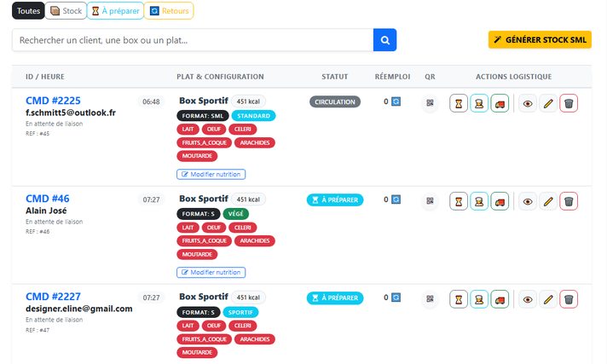
Task: Click the truck delivery icon for CMD #2225
Action: [500, 103]
